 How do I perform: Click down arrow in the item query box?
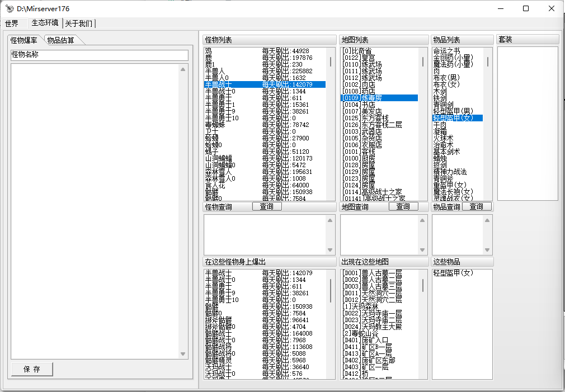tap(487, 250)
